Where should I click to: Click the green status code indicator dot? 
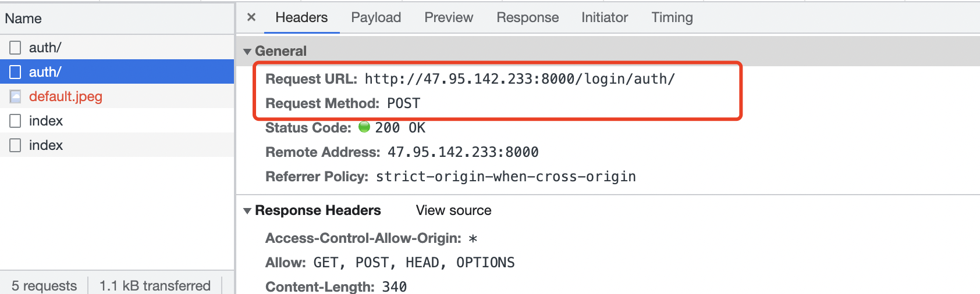point(364,127)
